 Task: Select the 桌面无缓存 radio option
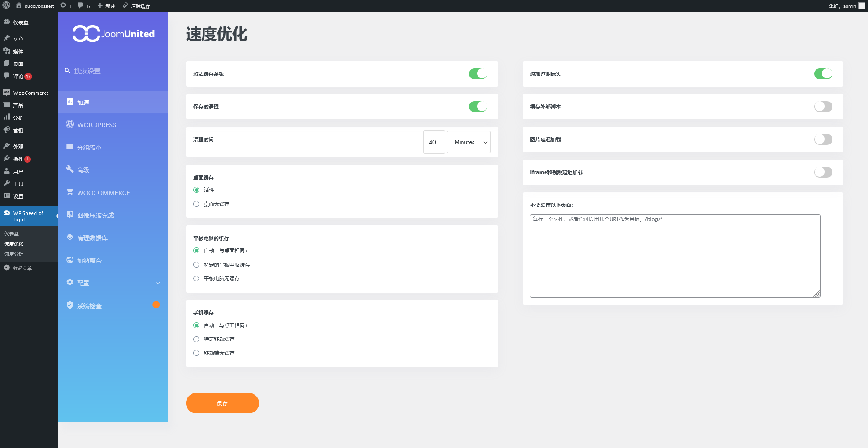pyautogui.click(x=197, y=204)
